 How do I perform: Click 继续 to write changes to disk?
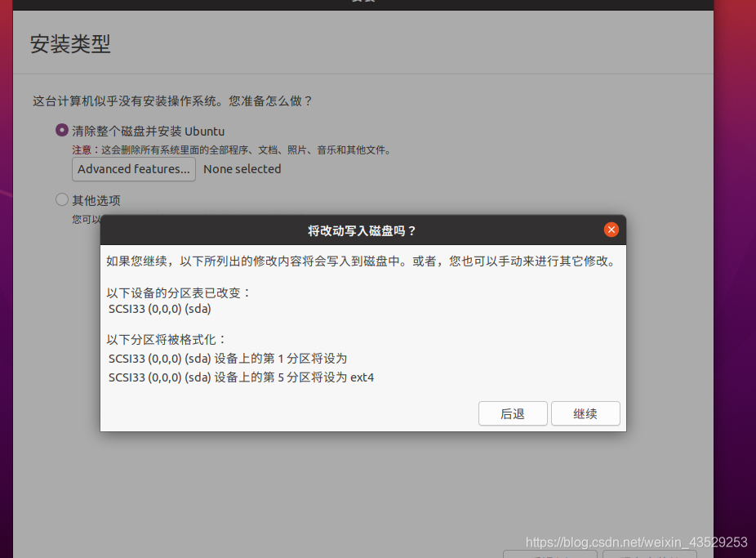click(x=585, y=413)
